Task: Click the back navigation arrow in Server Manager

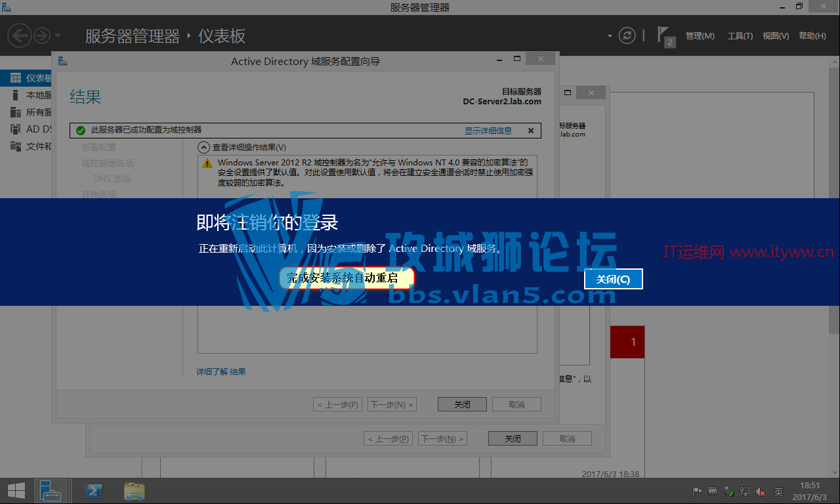Action: pyautogui.click(x=19, y=35)
